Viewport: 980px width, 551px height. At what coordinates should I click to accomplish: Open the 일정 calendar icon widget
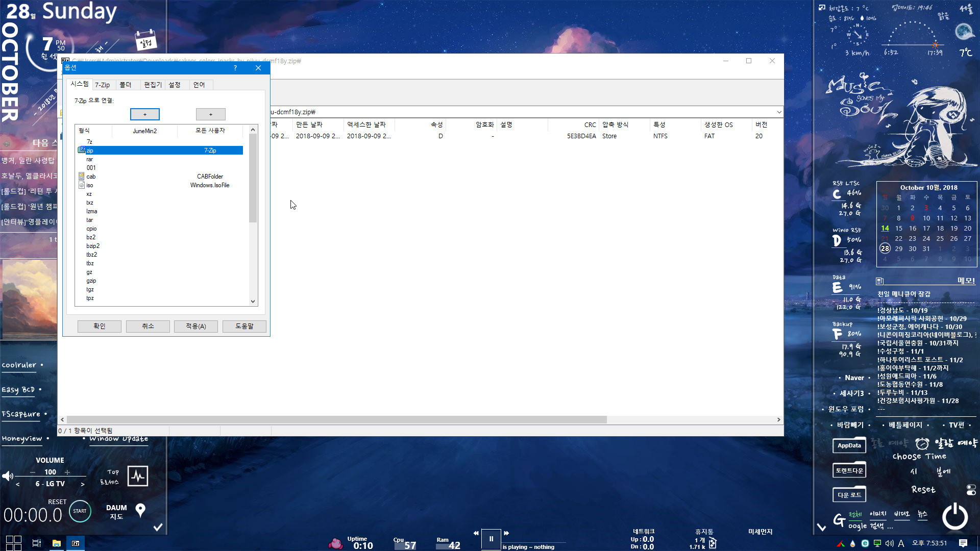tap(145, 40)
